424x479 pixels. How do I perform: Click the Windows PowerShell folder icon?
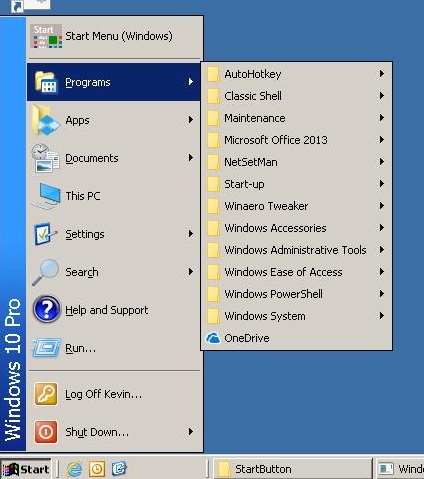click(x=213, y=294)
